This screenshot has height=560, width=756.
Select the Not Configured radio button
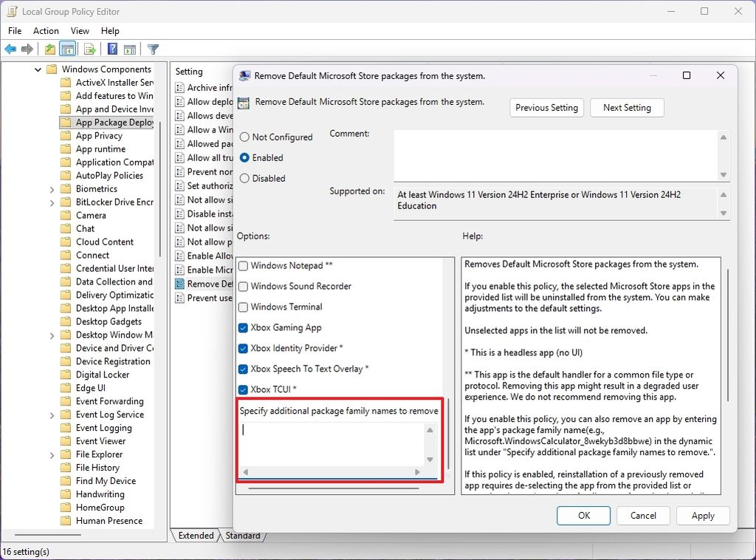(x=244, y=137)
